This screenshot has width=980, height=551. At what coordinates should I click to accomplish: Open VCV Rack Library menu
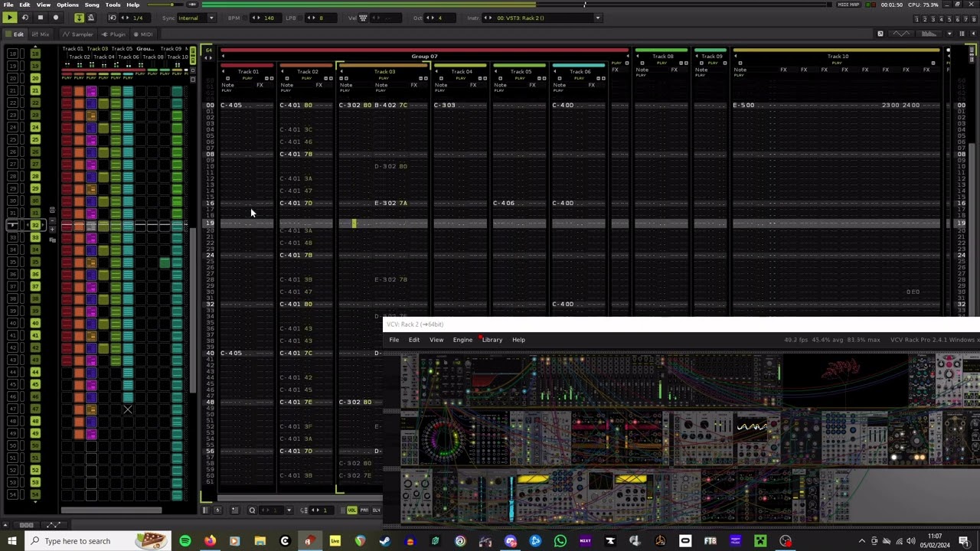tap(492, 340)
